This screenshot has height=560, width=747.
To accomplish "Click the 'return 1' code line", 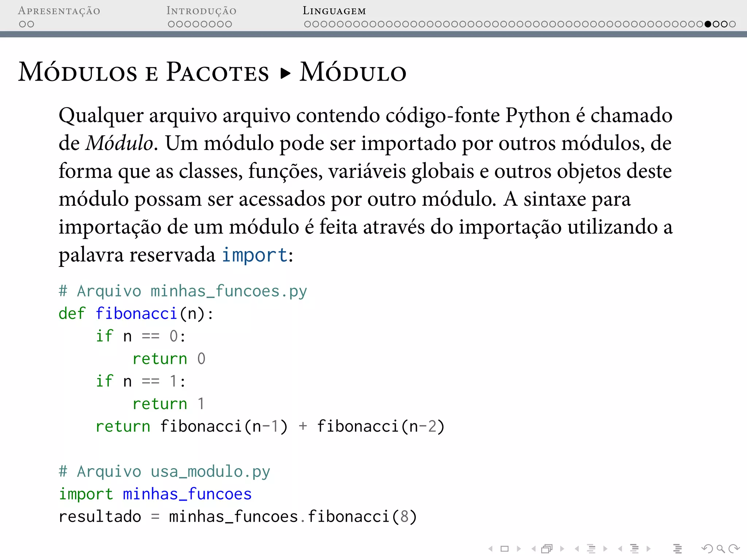I will tap(169, 404).
